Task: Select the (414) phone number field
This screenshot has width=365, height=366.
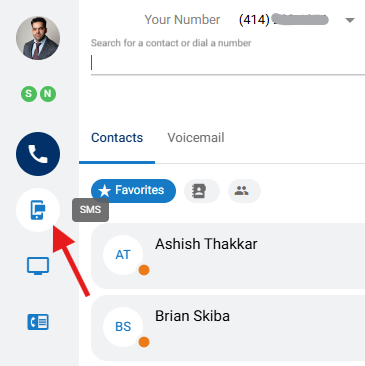Action: [x=284, y=20]
